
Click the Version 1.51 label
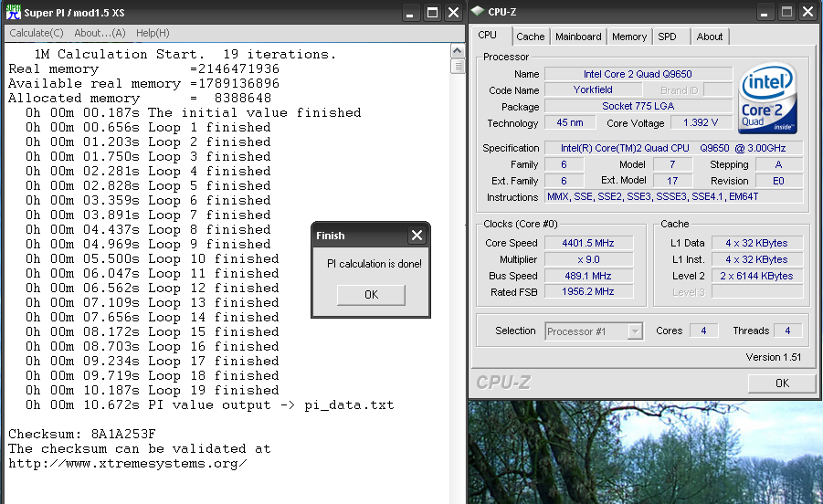[x=773, y=357]
